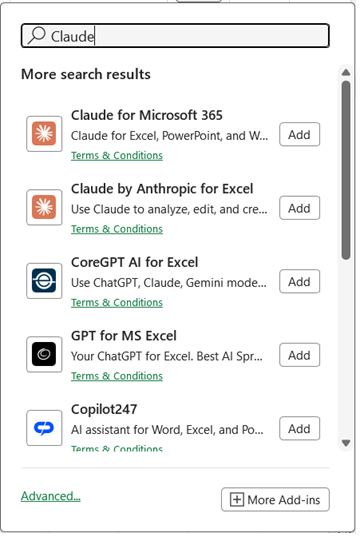This screenshot has height=539, width=362.
Task: Add the CoreGPT AI for Excel add-in
Action: pos(299,282)
